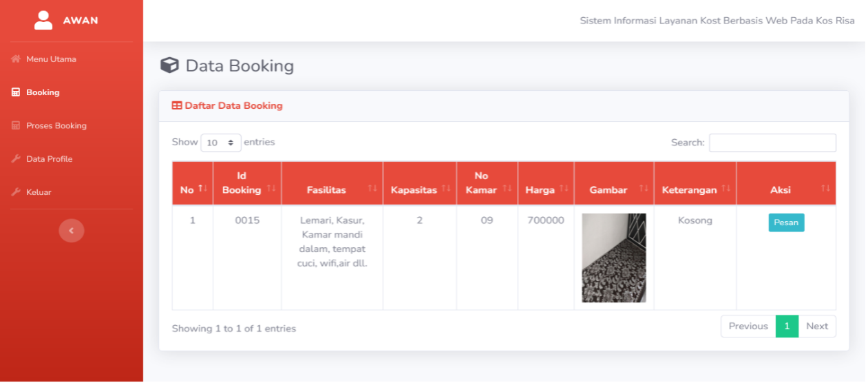Click the user avatar icon beside AWAN
The width and height of the screenshot is (868, 385).
pyautogui.click(x=43, y=21)
